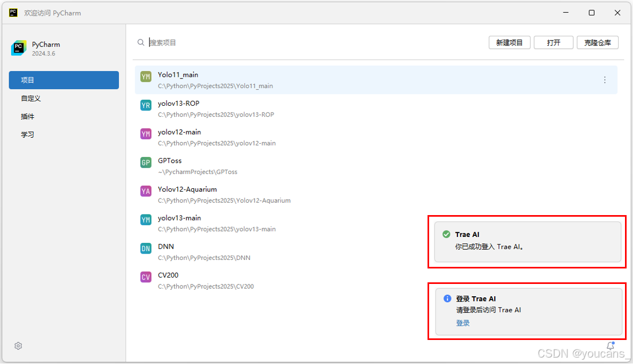Open the 学习 section
The image size is (633, 364).
27,135
